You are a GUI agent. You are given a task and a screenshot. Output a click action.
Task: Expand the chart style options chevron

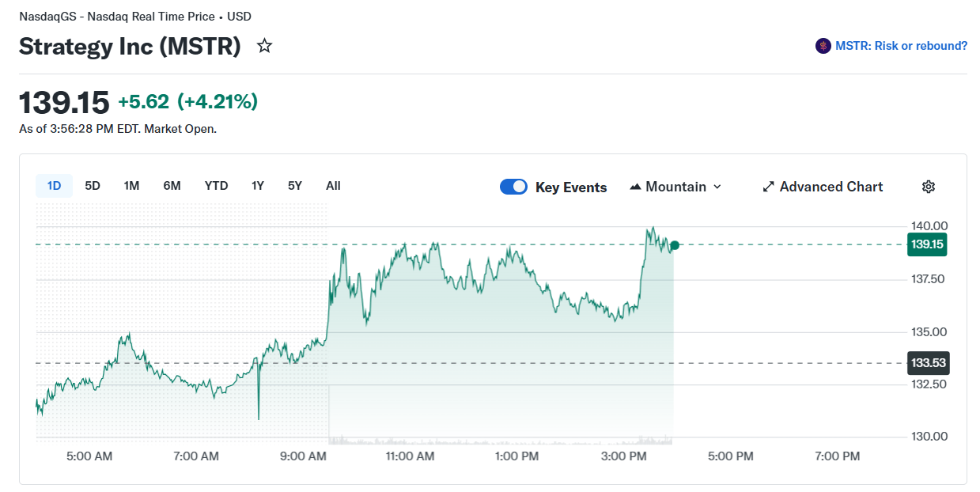[716, 187]
